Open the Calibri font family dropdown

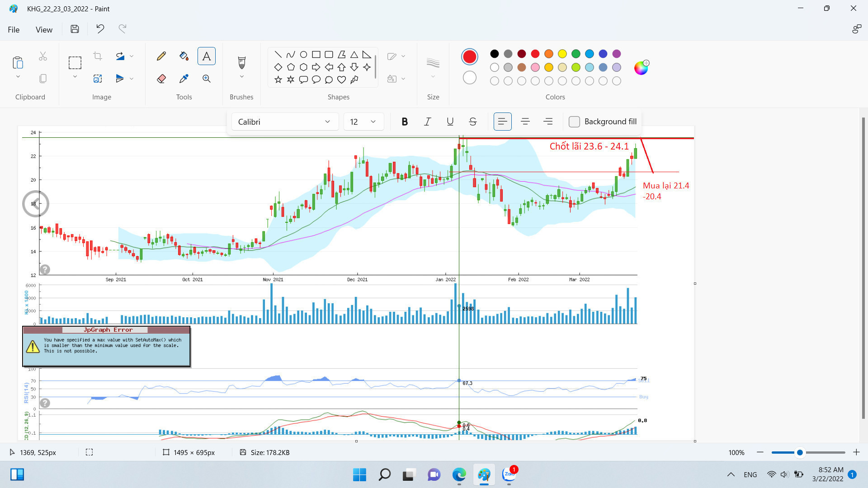point(285,122)
